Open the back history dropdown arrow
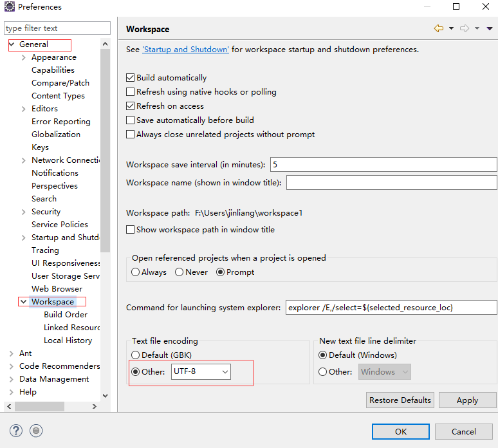The width and height of the screenshot is (498, 448). [x=451, y=28]
